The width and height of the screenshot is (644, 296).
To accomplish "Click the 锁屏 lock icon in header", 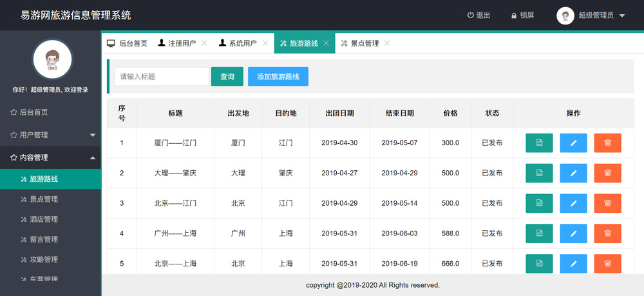I will pos(514,15).
